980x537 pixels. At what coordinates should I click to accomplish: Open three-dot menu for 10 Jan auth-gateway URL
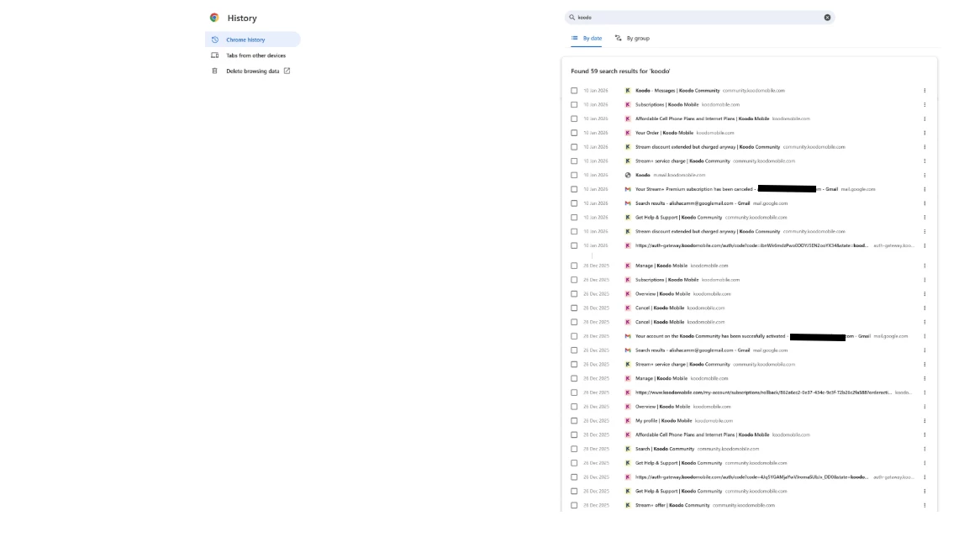pyautogui.click(x=925, y=245)
